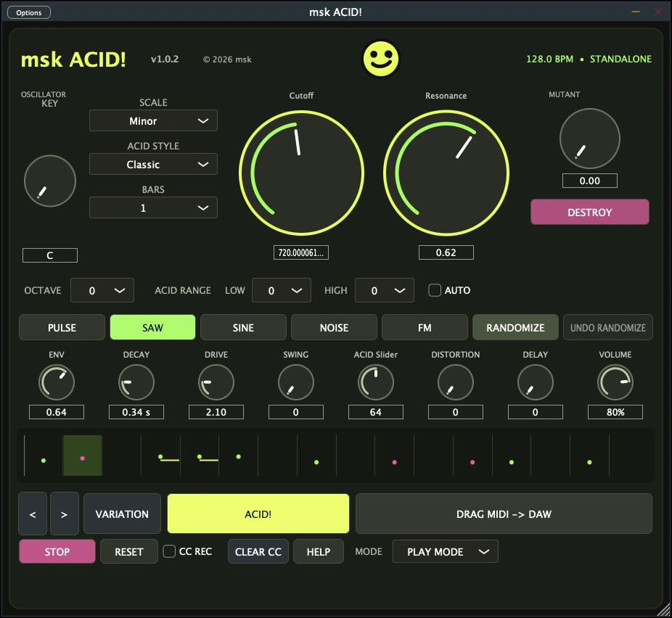Click the DECAY knob
This screenshot has width=672, height=618.
[x=136, y=382]
